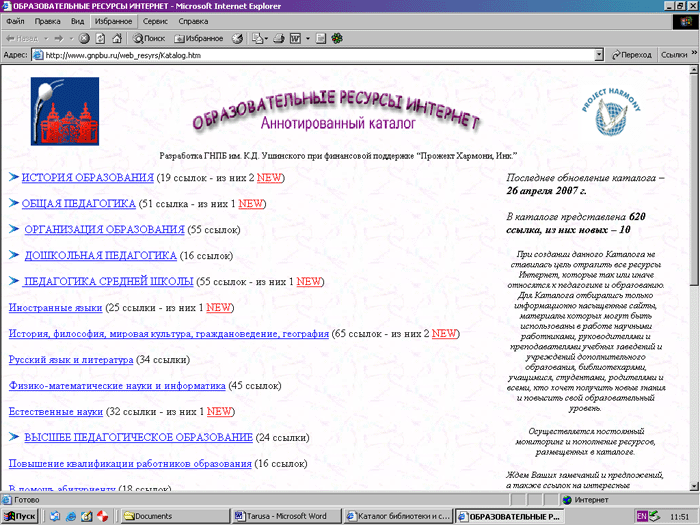Image resolution: width=700 pixels, height=525 pixels.
Task: Open the ИСТОРИЯ ОБРАЗОВАНИЯ catalog link
Action: [x=88, y=178]
